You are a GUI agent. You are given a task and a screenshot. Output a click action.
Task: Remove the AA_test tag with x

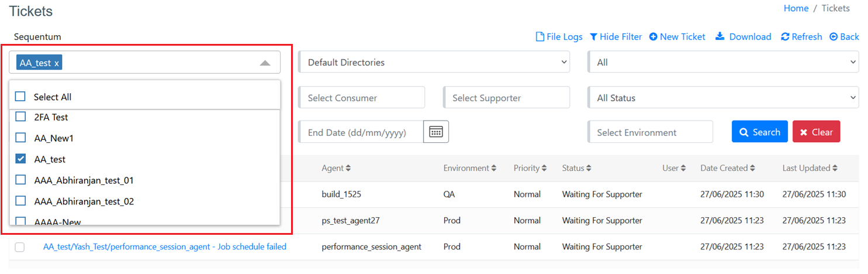click(57, 63)
